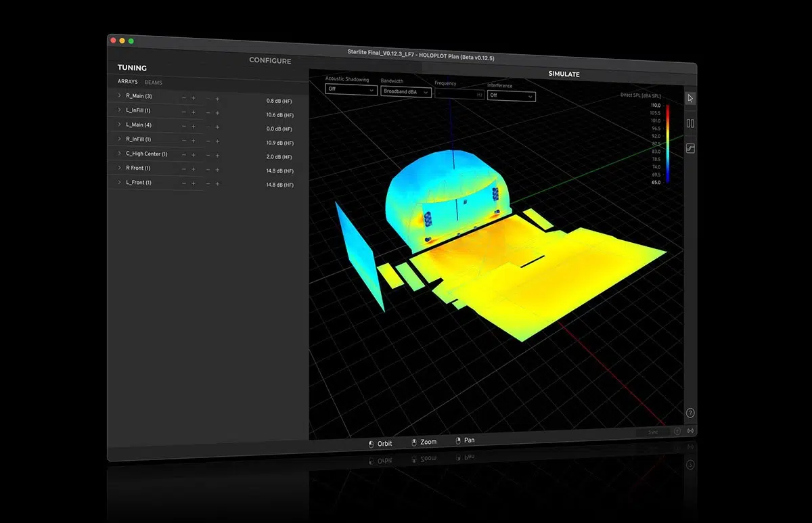
Task: Expand the R_Main (3) array
Action: click(120, 96)
